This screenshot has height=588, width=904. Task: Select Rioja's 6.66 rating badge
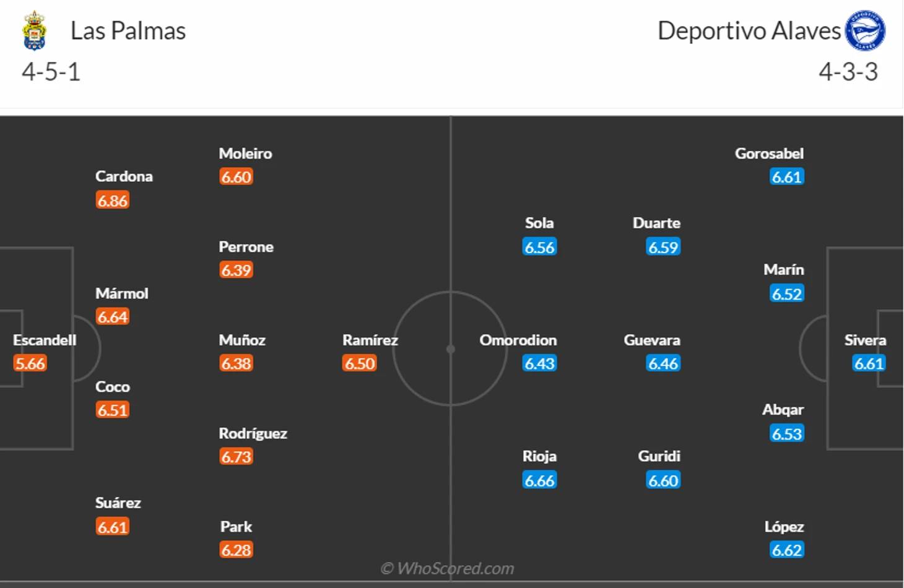coord(539,480)
